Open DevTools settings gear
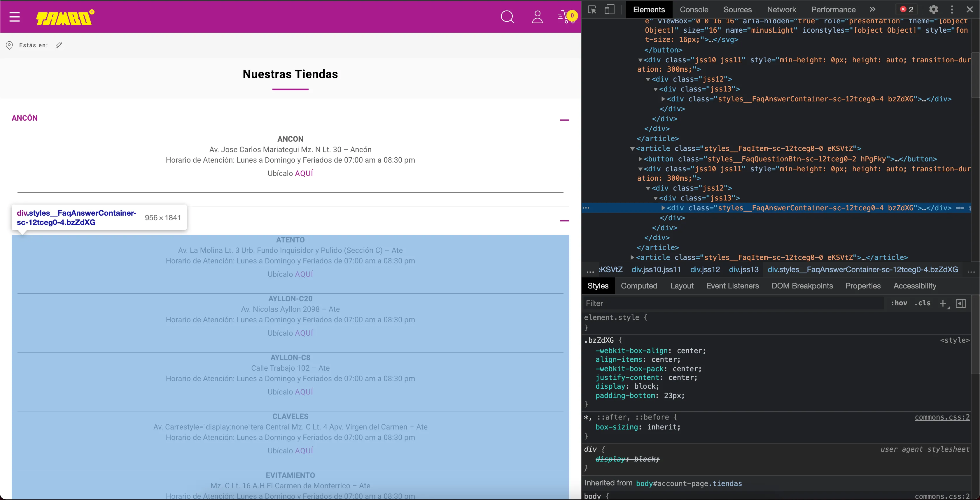 [x=934, y=10]
